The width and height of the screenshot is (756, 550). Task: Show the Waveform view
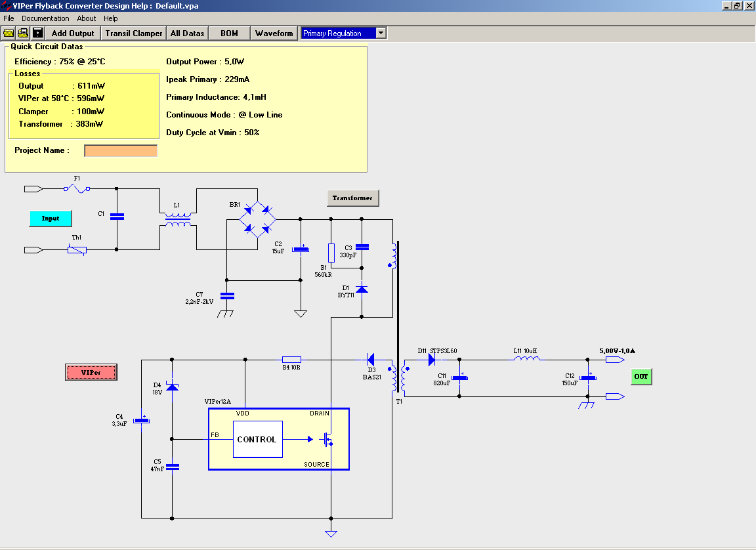(x=274, y=33)
